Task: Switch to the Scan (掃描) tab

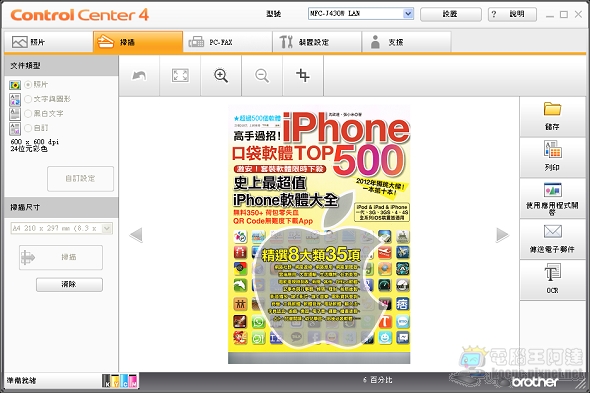Action: tap(138, 42)
